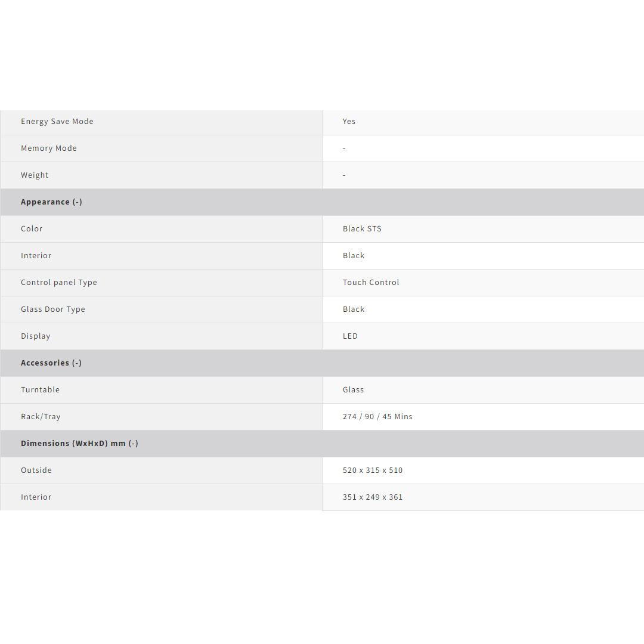
Task: Click the Rack/Tray row label
Action: pos(41,417)
